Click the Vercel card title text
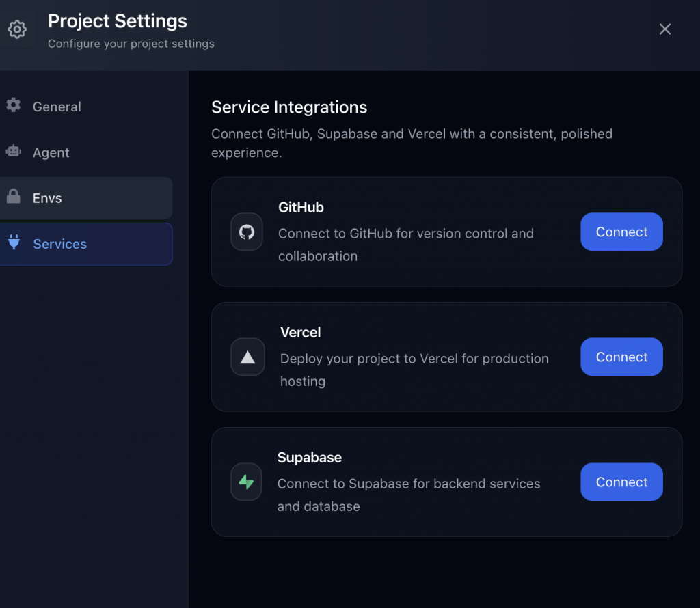The width and height of the screenshot is (700, 608). [x=300, y=333]
